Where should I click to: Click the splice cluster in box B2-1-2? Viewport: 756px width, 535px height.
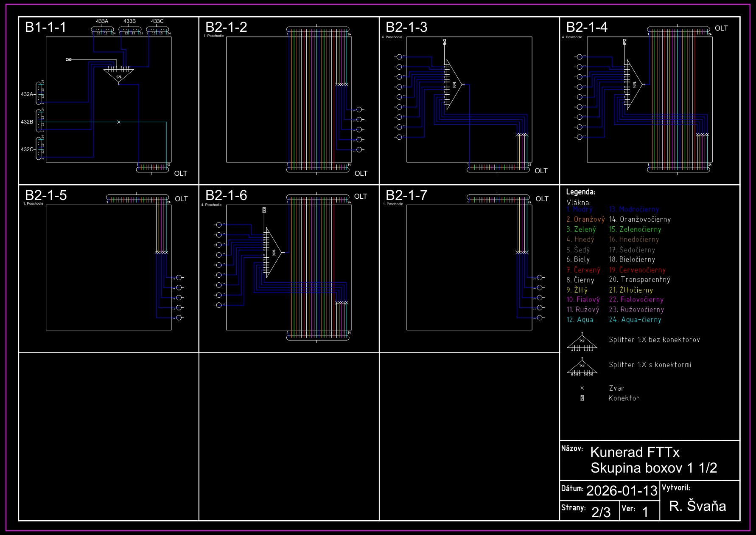point(342,84)
